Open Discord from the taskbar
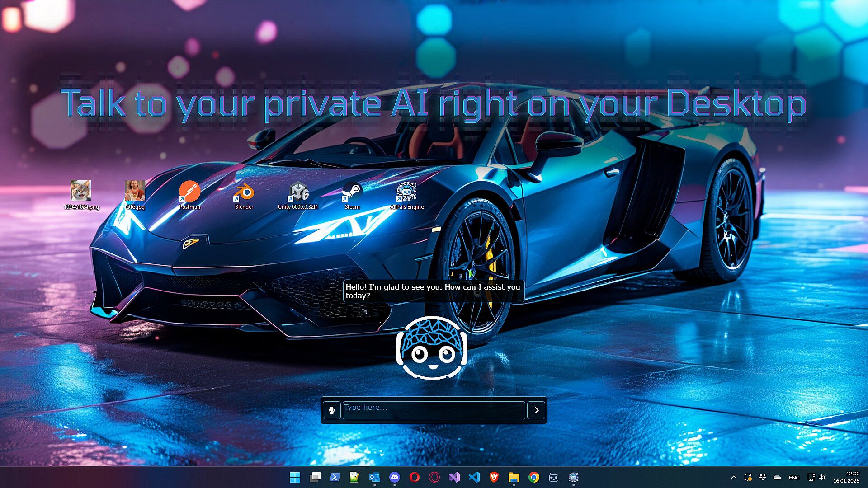This screenshot has height=488, width=868. (x=394, y=477)
